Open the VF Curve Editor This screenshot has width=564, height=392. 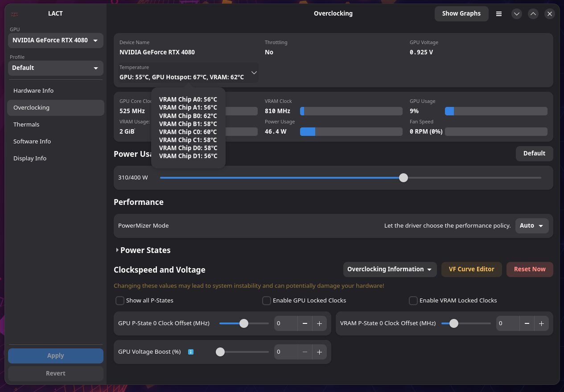tap(471, 269)
